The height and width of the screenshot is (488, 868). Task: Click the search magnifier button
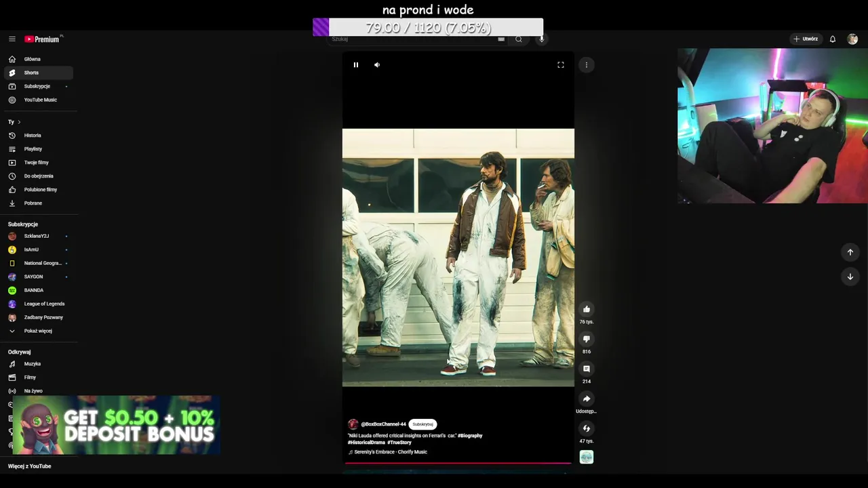(519, 39)
